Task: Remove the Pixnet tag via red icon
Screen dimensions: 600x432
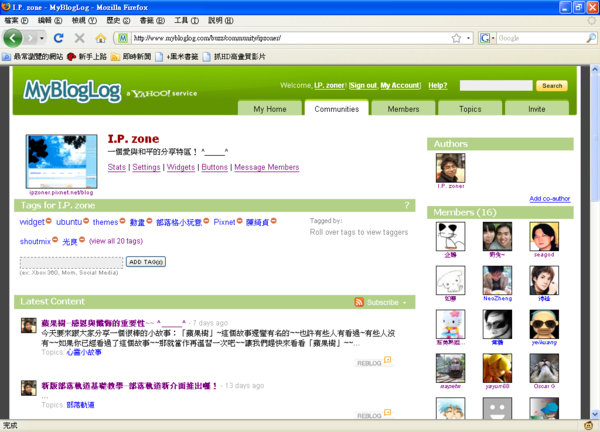Action: (x=240, y=221)
